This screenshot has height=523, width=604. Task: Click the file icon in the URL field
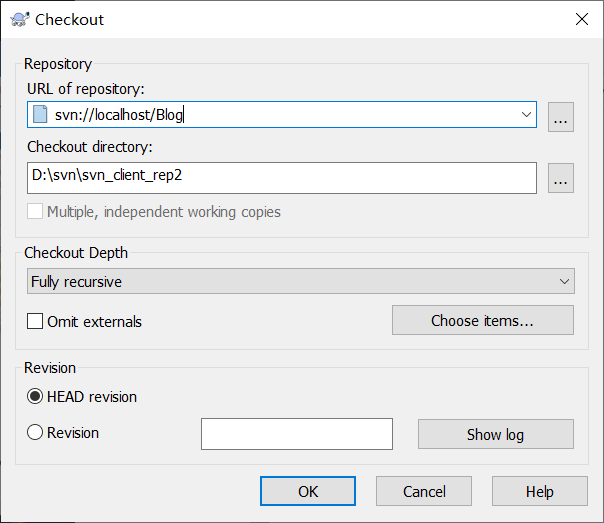[x=40, y=114]
